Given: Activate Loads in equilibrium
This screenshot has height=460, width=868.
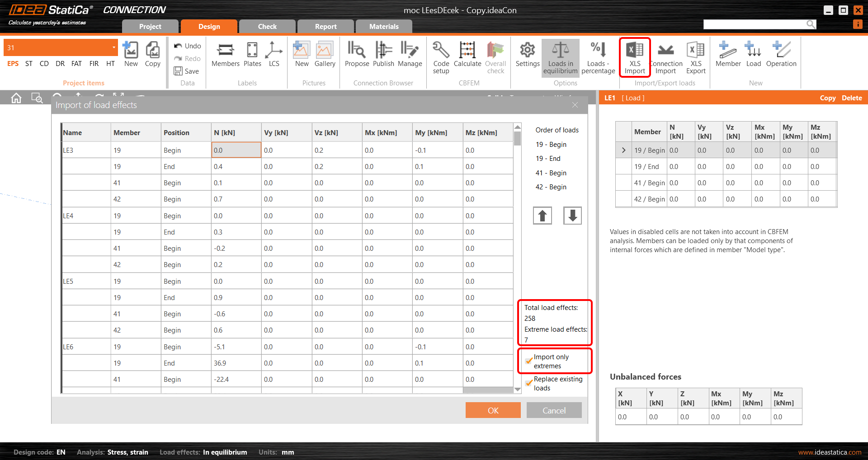Looking at the screenshot, I should [560, 56].
